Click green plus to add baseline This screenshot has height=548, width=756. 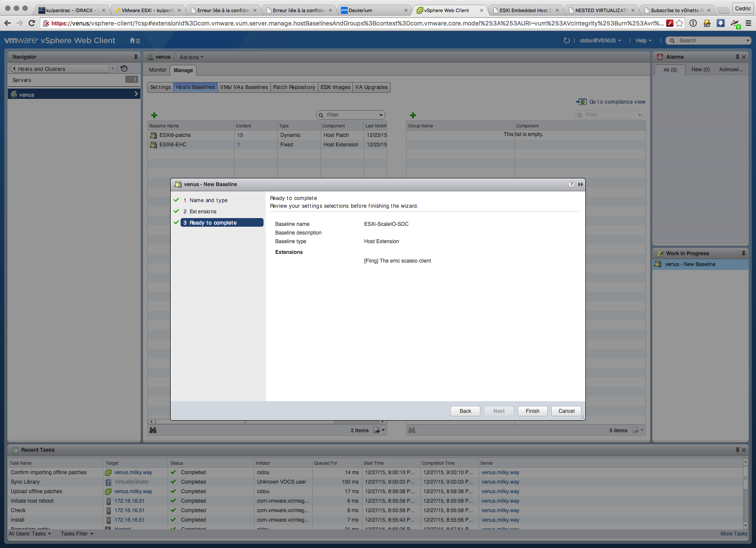[154, 115]
